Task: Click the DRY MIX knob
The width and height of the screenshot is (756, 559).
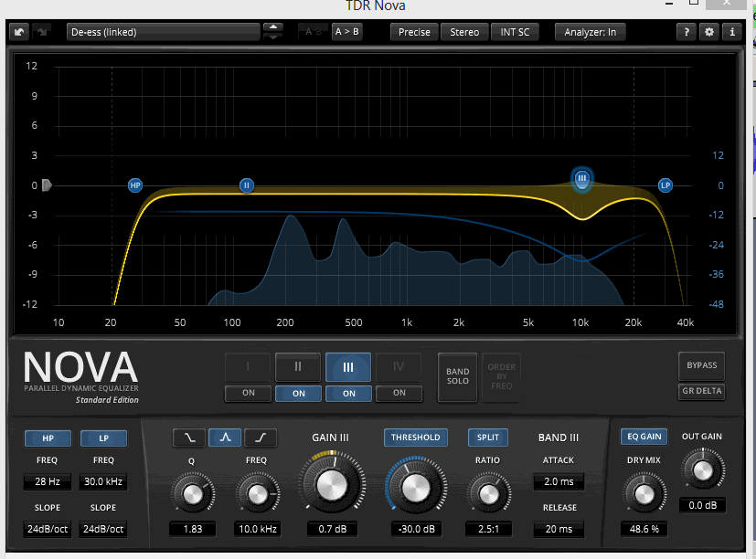Action: pos(644,494)
